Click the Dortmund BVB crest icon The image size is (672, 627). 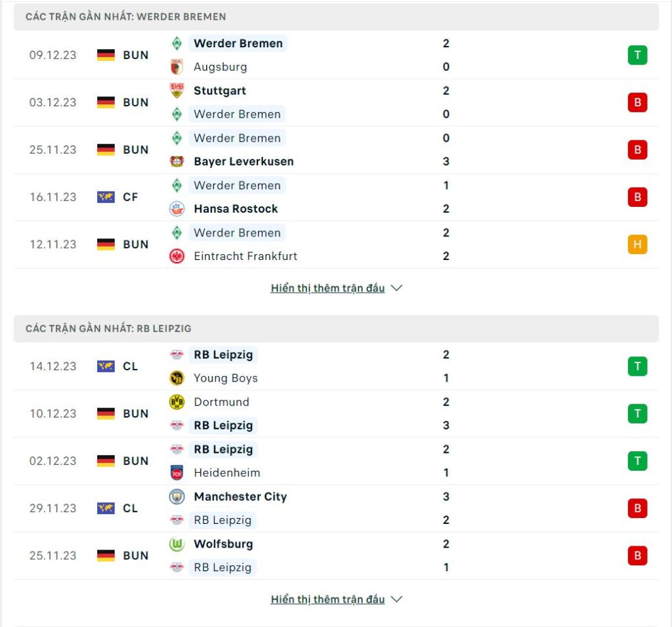click(177, 402)
